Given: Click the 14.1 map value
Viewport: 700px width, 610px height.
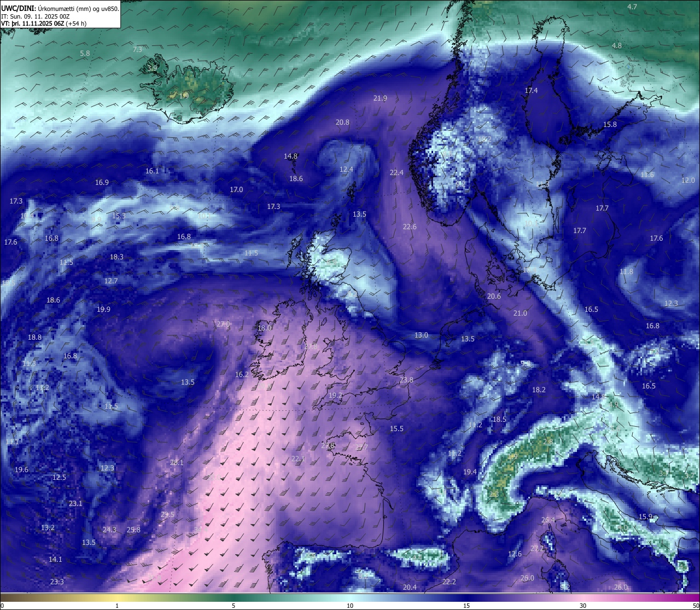Looking at the screenshot, I should click(x=55, y=560).
